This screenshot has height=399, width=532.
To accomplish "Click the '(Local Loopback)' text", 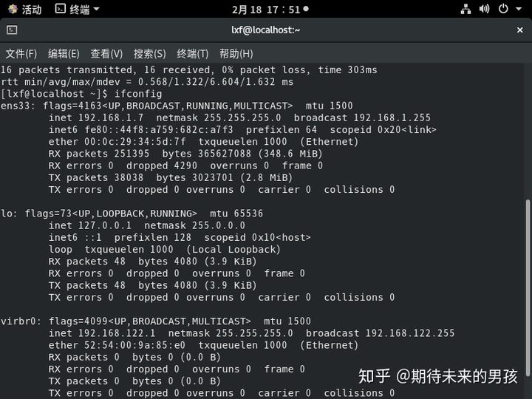I will (x=233, y=250).
